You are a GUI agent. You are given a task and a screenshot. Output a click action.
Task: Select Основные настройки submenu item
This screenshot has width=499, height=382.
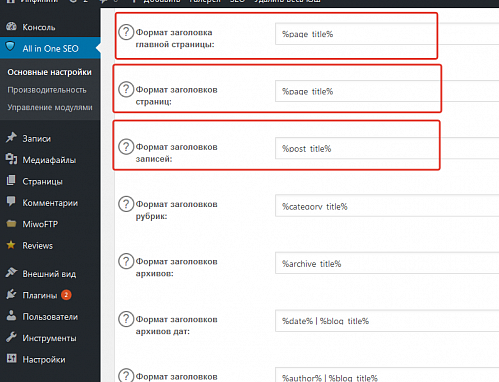coord(49,72)
